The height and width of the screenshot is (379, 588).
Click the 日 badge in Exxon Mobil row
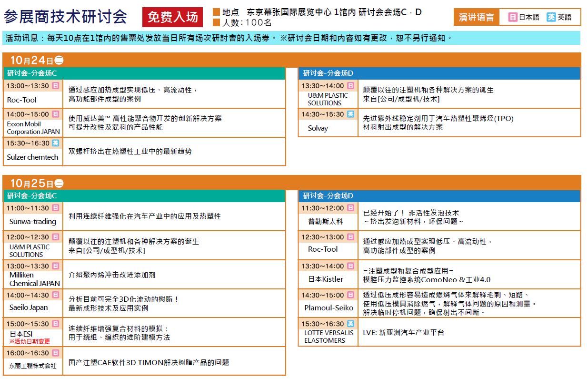pos(56,114)
